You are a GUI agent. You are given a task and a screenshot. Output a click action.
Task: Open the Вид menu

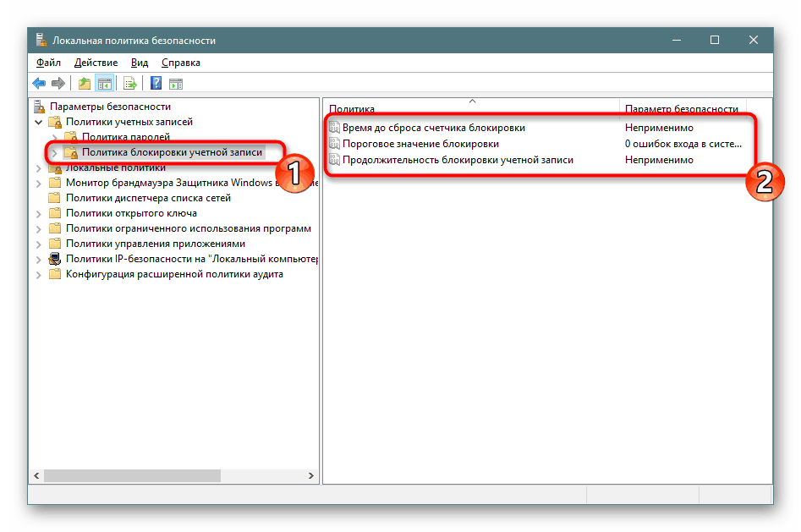pyautogui.click(x=139, y=63)
